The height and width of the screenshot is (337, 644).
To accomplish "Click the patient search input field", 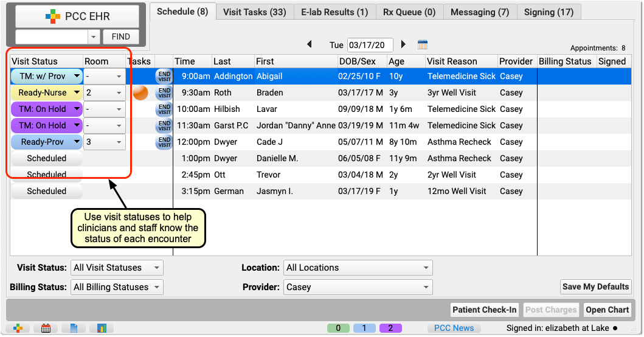I will [52, 36].
